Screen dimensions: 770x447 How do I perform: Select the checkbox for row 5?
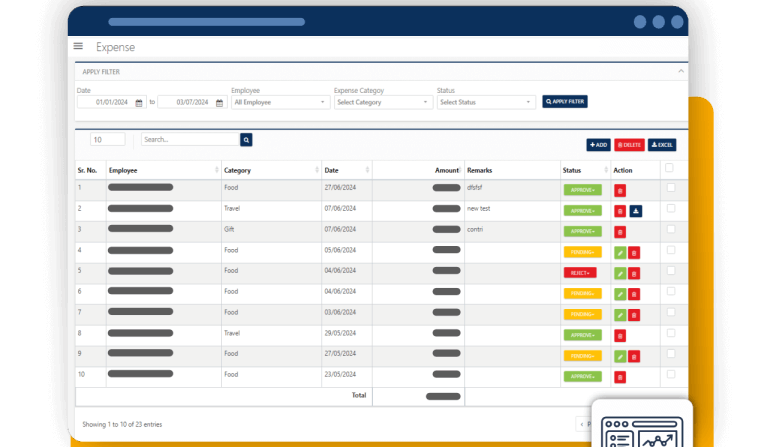point(671,271)
